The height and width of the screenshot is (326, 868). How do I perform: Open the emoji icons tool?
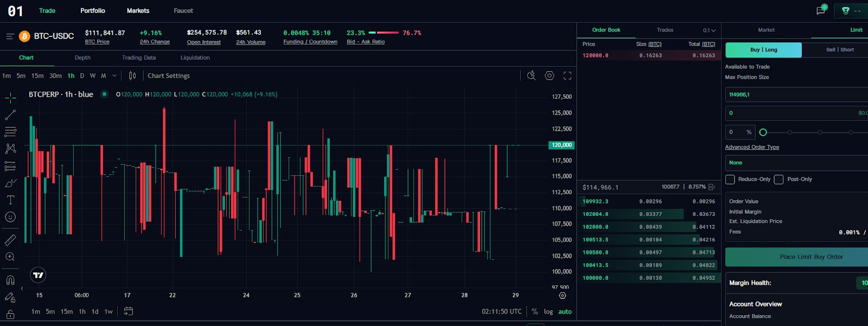10,217
